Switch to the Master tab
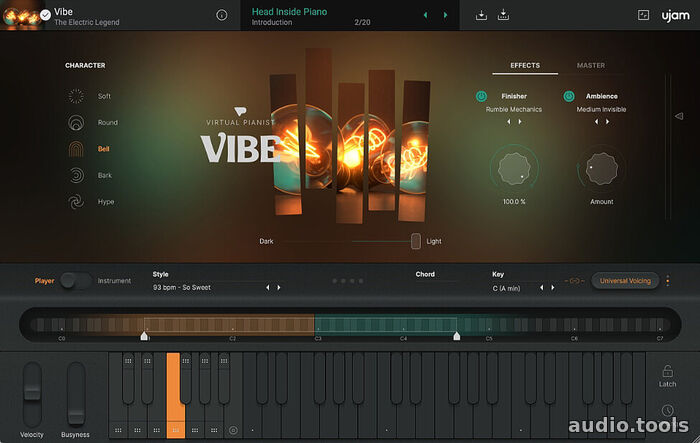This screenshot has width=700, height=443. click(590, 66)
